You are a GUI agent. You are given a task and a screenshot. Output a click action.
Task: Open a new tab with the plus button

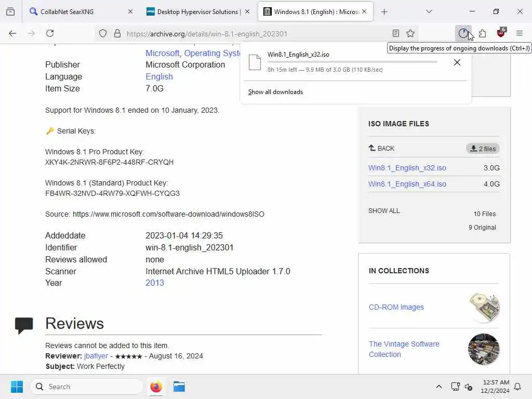pyautogui.click(x=384, y=12)
